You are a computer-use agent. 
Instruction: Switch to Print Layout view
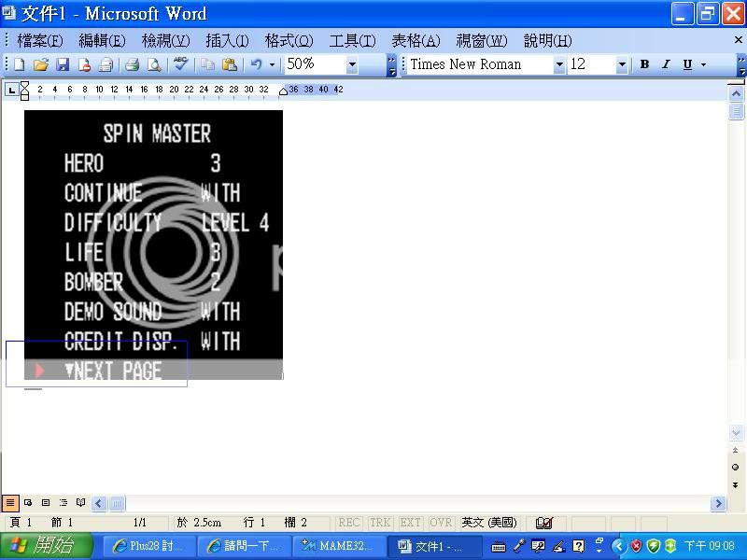[46, 503]
